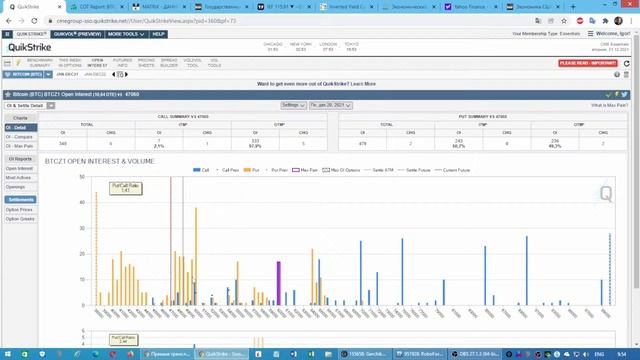Click the browser address bar
Screen dimensions: 640x360
[286, 21]
